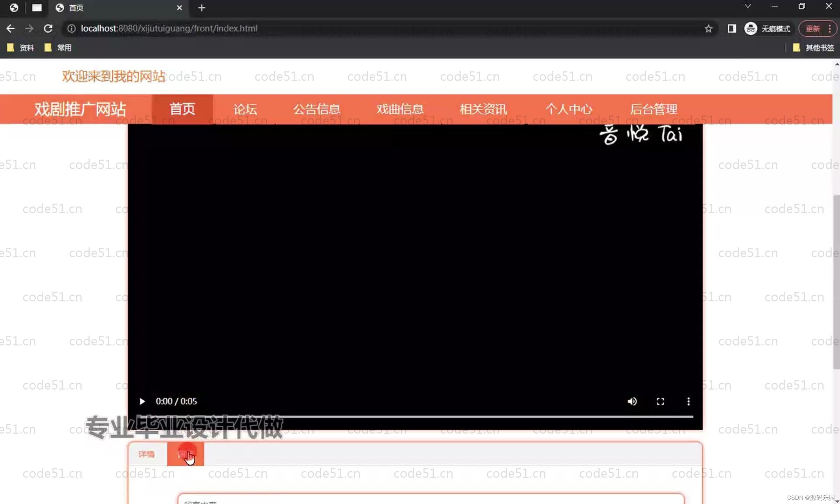This screenshot has height=504, width=840.
Task: Click the 更新 browser update button
Action: [813, 28]
